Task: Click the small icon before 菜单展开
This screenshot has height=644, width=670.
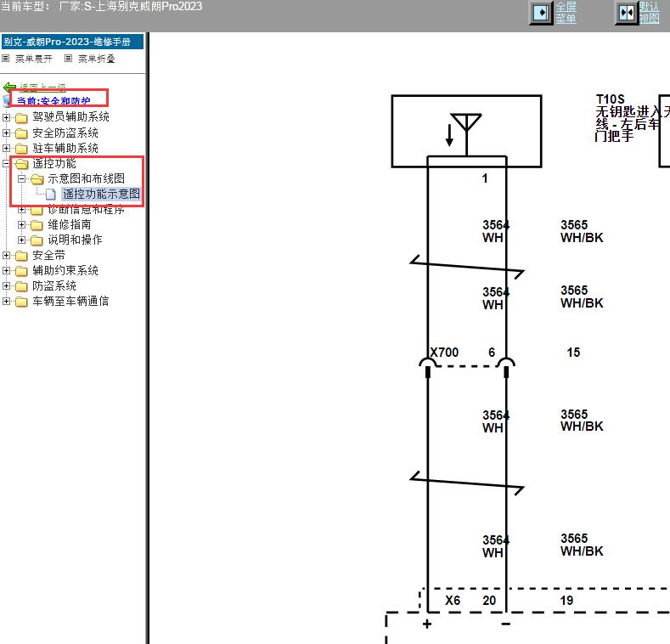Action: 6,58
